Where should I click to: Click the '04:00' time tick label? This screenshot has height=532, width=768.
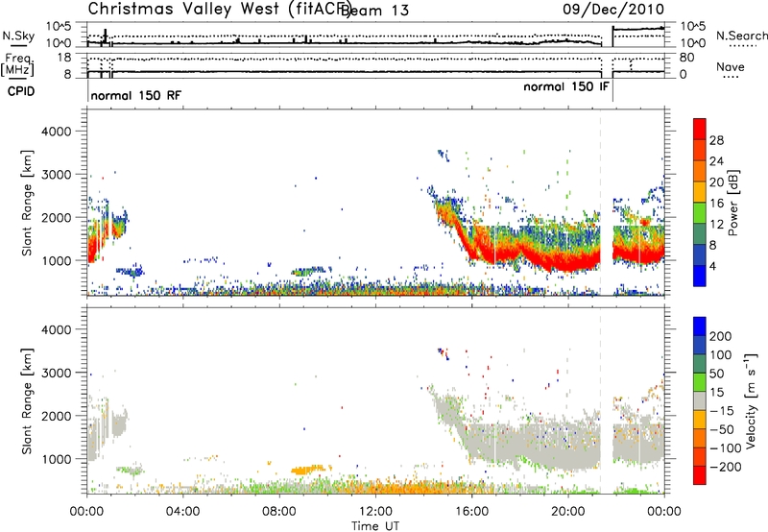pos(182,512)
